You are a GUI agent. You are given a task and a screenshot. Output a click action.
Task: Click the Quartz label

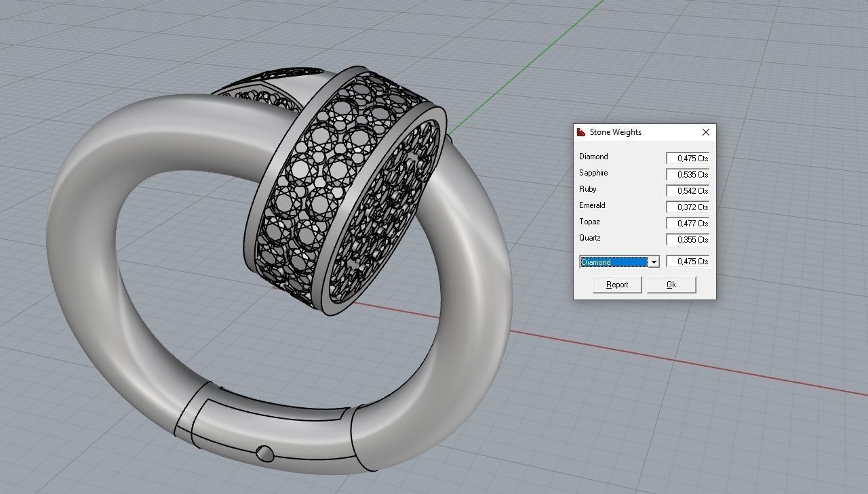tap(590, 238)
